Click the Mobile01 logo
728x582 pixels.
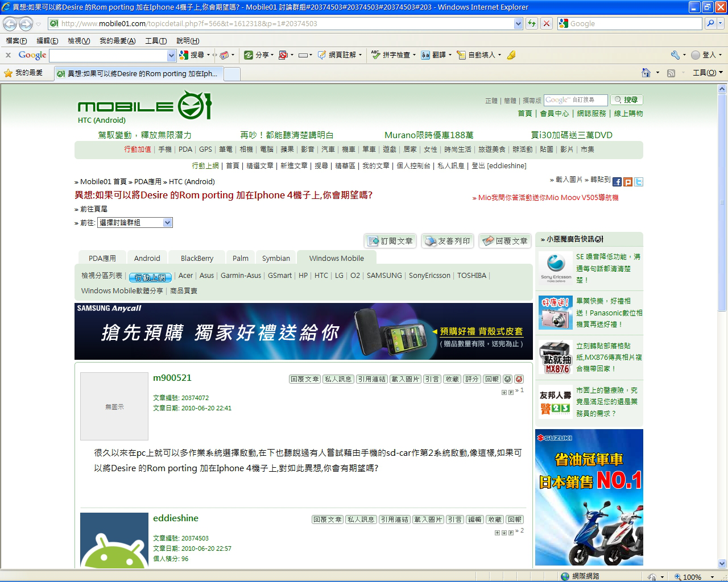pos(144,106)
